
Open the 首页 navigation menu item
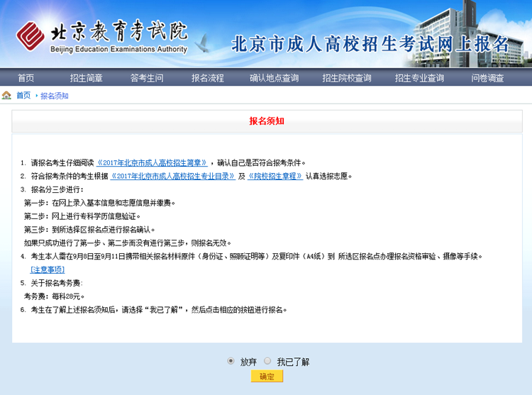[26, 78]
